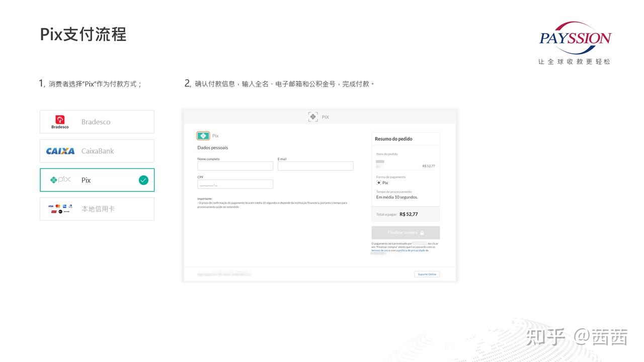Click the Visa card logo
The width and height of the screenshot is (644, 362).
point(51,206)
